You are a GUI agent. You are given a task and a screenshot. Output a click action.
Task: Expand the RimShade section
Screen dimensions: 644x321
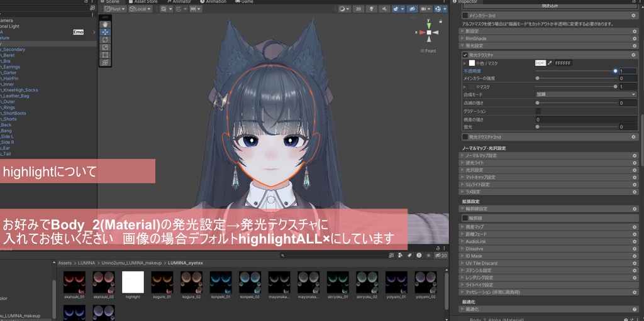[462, 38]
